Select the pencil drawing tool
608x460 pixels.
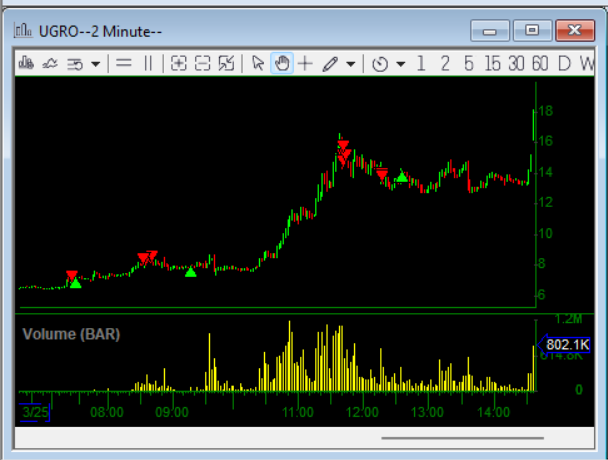click(x=330, y=64)
